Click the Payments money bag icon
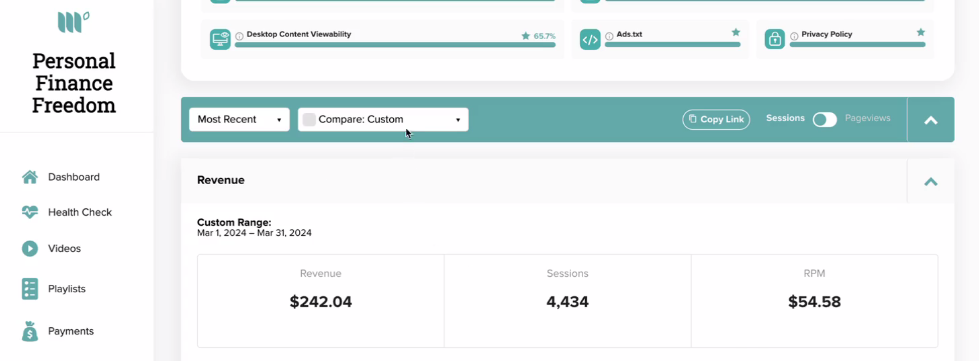 tap(30, 331)
